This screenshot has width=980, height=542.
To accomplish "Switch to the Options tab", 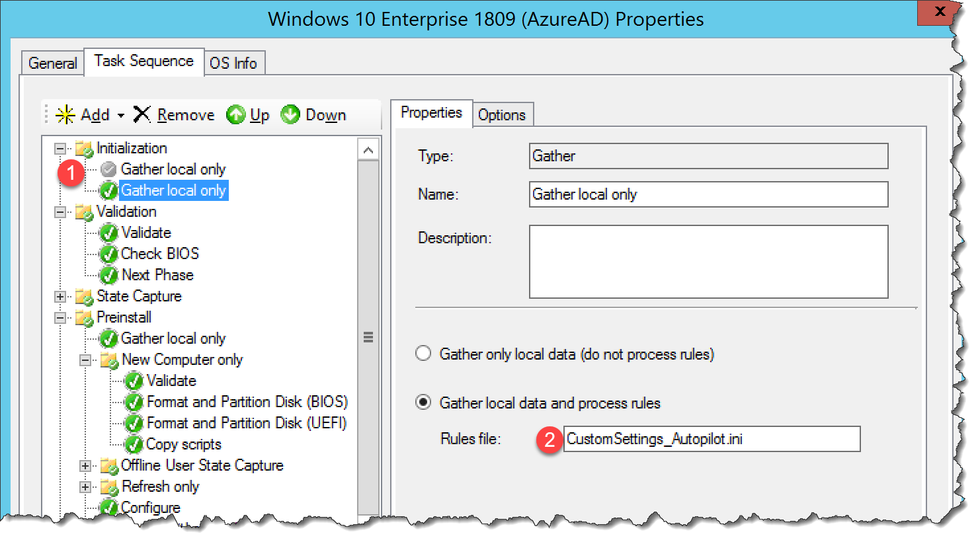I will [x=503, y=114].
